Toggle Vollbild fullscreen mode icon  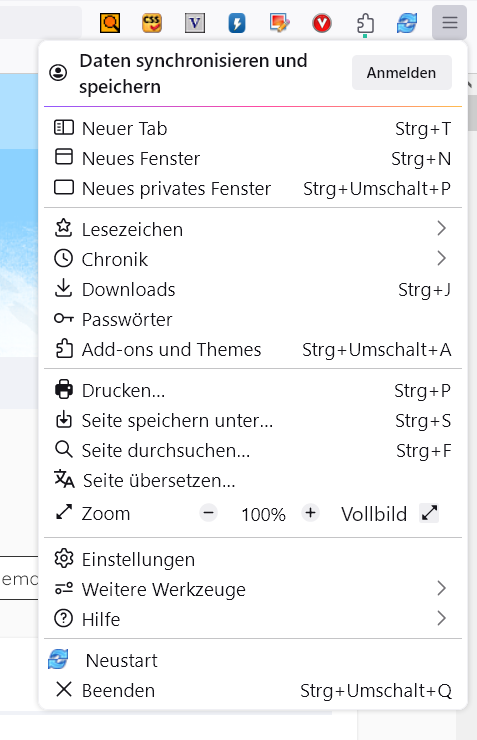(429, 513)
